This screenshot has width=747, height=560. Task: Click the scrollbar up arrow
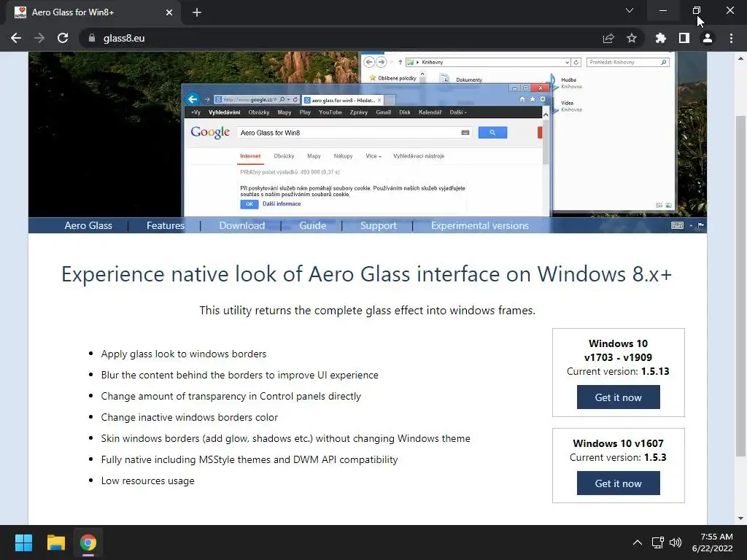point(740,58)
